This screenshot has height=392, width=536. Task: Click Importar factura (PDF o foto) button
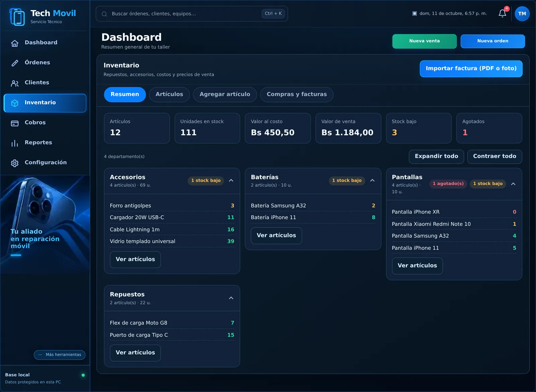[471, 69]
